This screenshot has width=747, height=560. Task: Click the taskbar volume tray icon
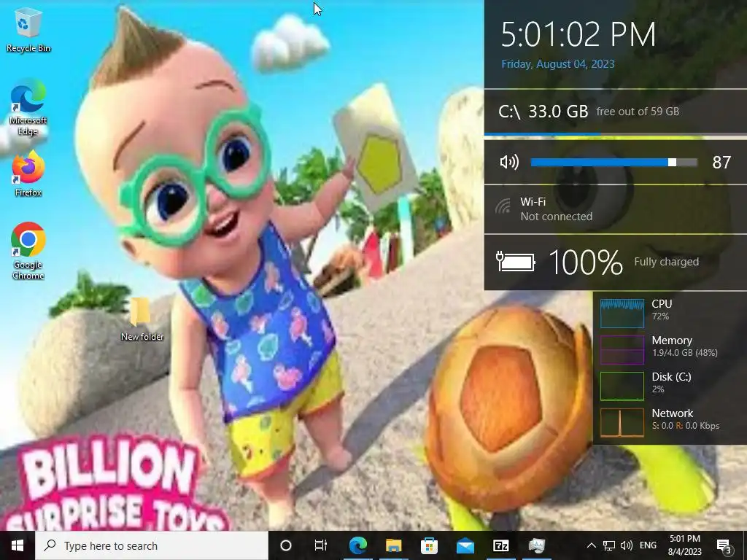(x=627, y=545)
